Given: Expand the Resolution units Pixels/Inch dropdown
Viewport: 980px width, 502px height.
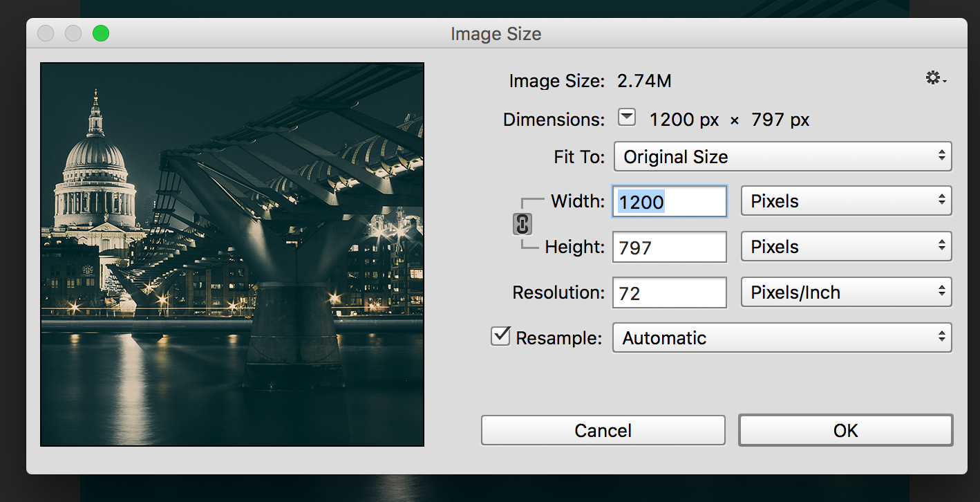Looking at the screenshot, I should coord(846,292).
